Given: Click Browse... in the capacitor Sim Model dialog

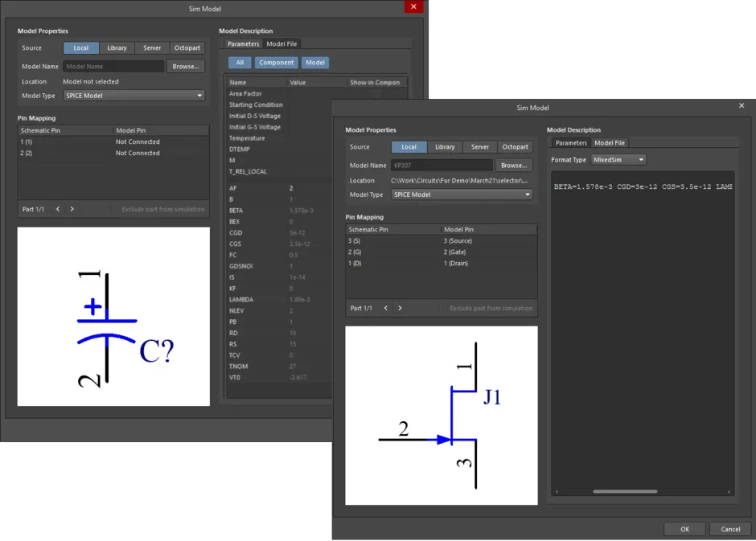Looking at the screenshot, I should (x=186, y=67).
